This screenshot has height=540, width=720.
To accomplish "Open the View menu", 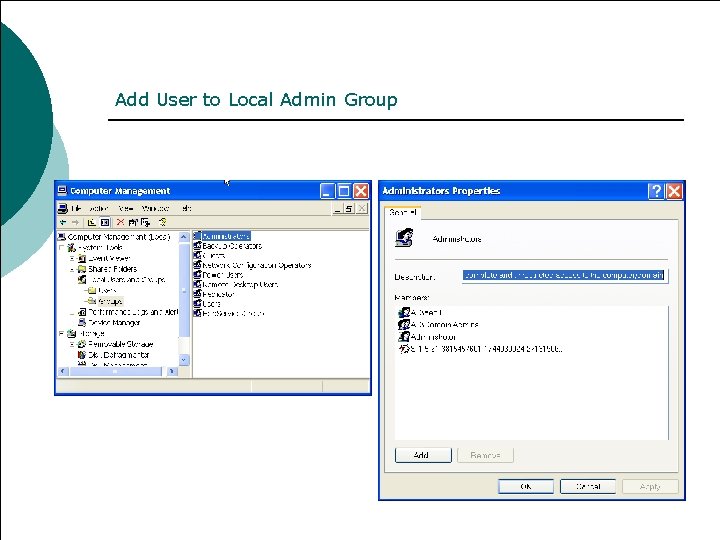I will pyautogui.click(x=125, y=208).
